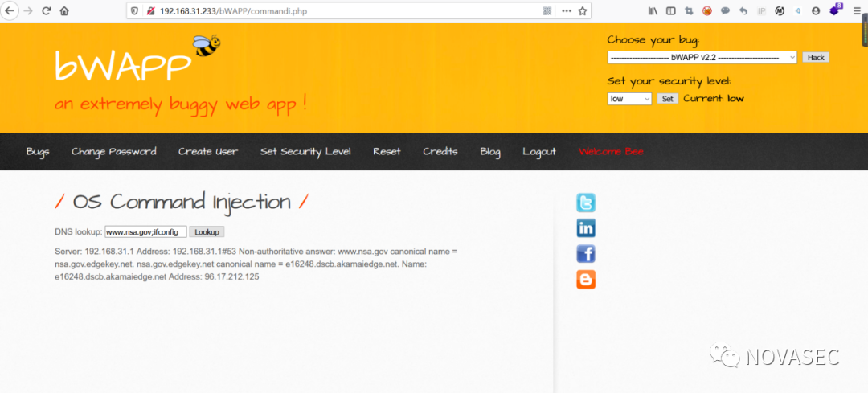
Task: Click the curved back-arrow extension icon
Action: pyautogui.click(x=743, y=10)
